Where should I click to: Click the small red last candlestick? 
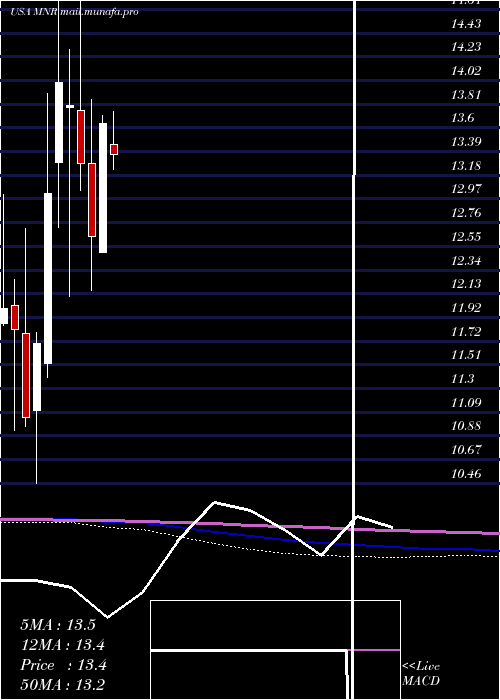pos(114,149)
